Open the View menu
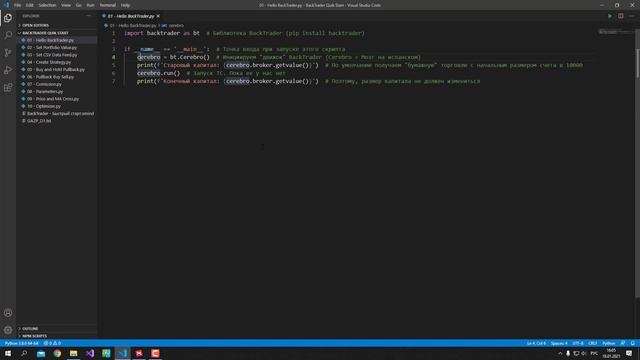The width and height of the screenshot is (640, 360). pyautogui.click(x=66, y=5)
